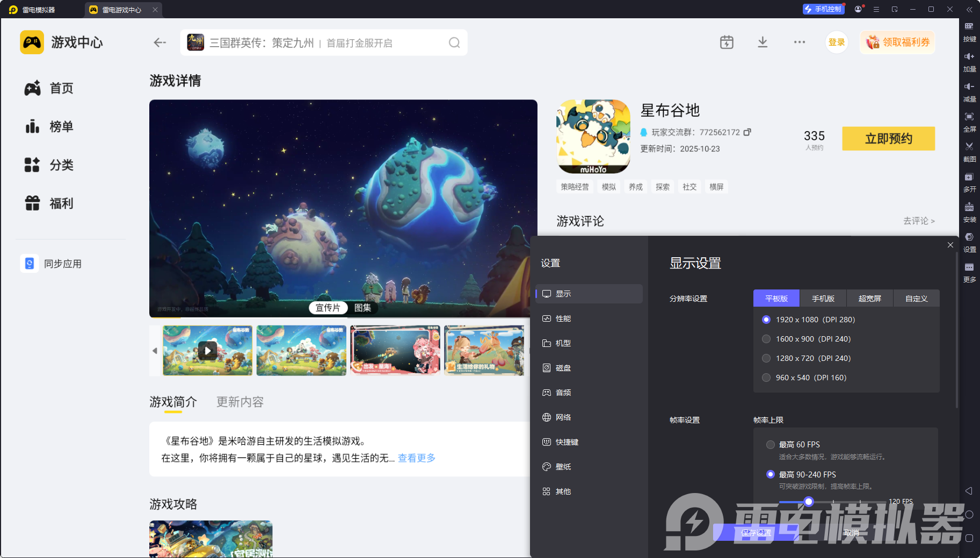Image resolution: width=980 pixels, height=558 pixels.
Task: Open the 分类 categories page
Action: (49, 165)
